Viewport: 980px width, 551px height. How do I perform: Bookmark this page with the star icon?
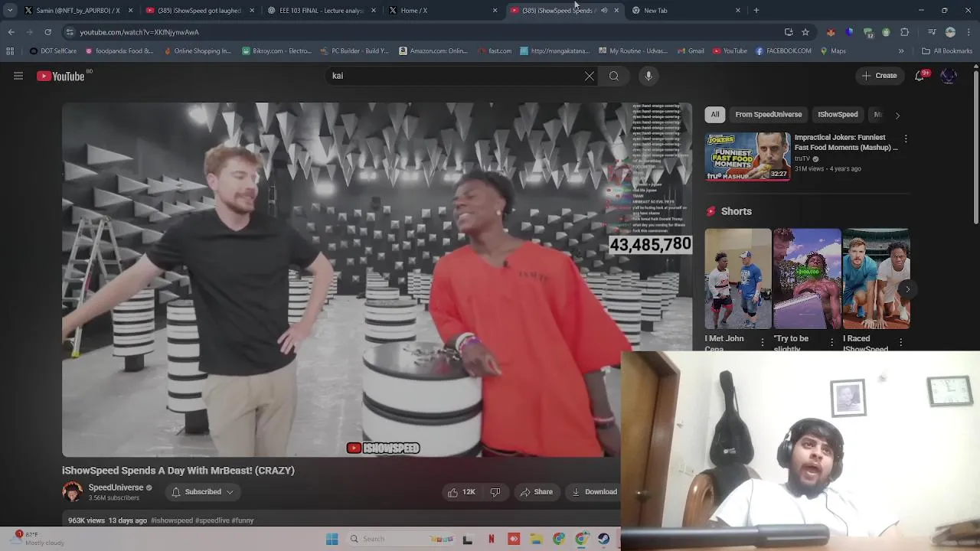pyautogui.click(x=805, y=32)
